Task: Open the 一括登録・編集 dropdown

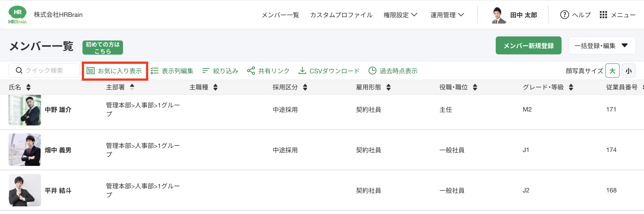Action: coord(602,46)
